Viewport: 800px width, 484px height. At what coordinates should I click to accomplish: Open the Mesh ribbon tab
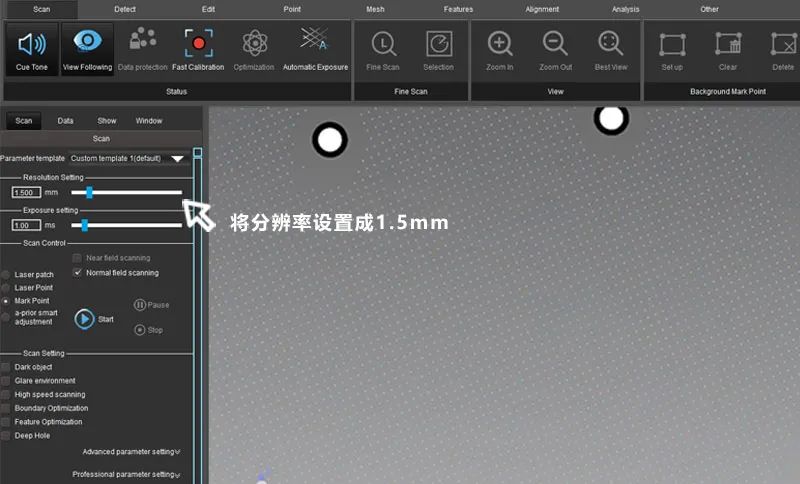375,9
